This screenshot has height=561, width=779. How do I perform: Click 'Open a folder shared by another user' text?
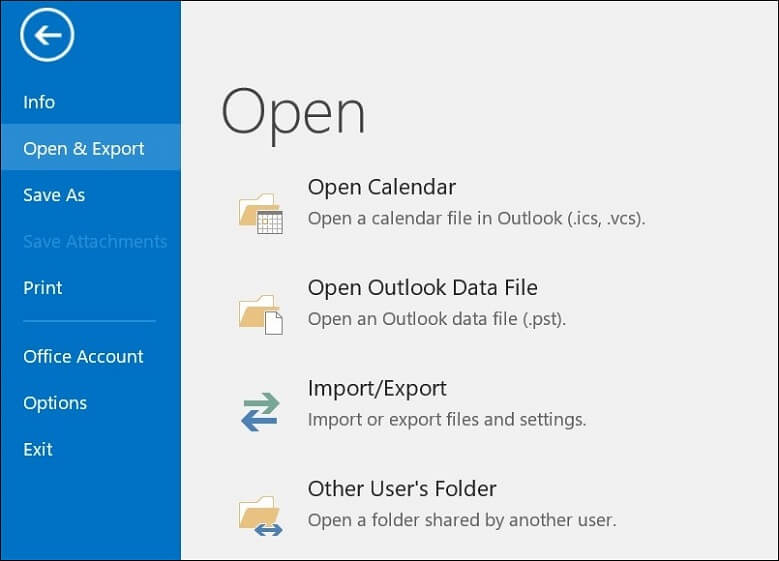[x=462, y=520]
